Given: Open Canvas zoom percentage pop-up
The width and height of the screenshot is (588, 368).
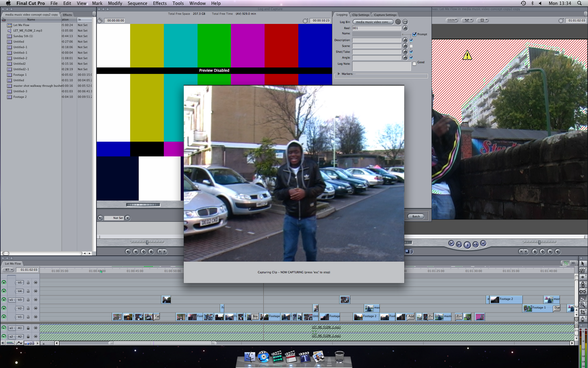Looking at the screenshot, I should click(x=452, y=20).
